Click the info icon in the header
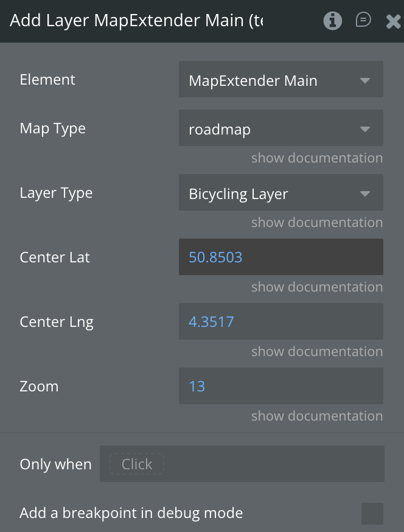The image size is (404, 532). [332, 21]
